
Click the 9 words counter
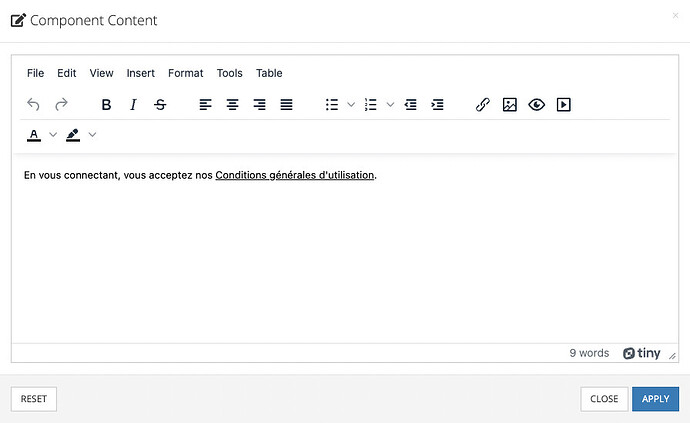coord(589,353)
